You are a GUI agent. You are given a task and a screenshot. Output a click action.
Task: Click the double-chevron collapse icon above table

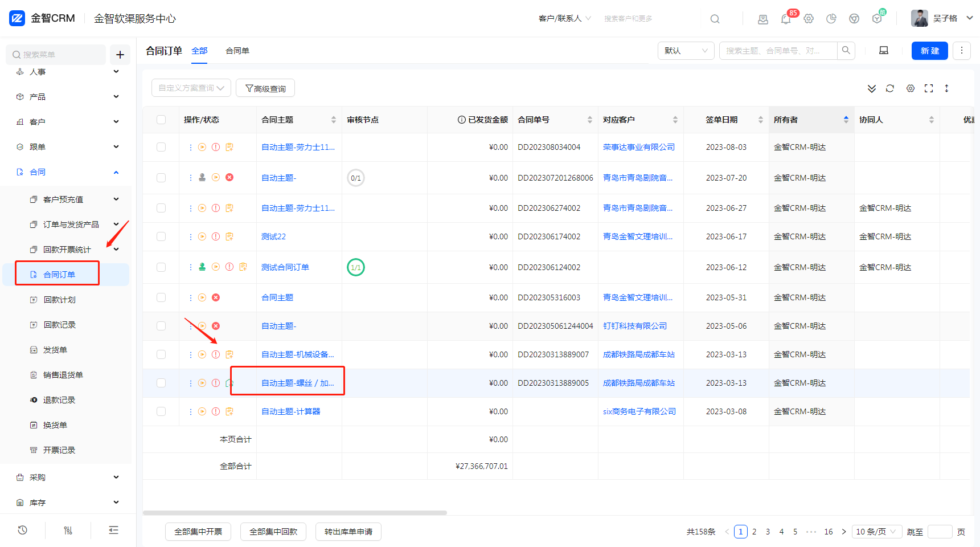coord(872,88)
